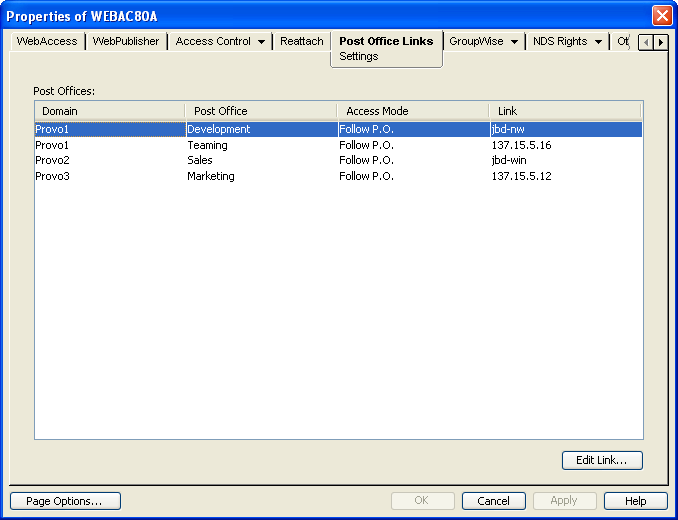Click the Post Office Links tab
Screen dimensions: 678x520
click(386, 41)
